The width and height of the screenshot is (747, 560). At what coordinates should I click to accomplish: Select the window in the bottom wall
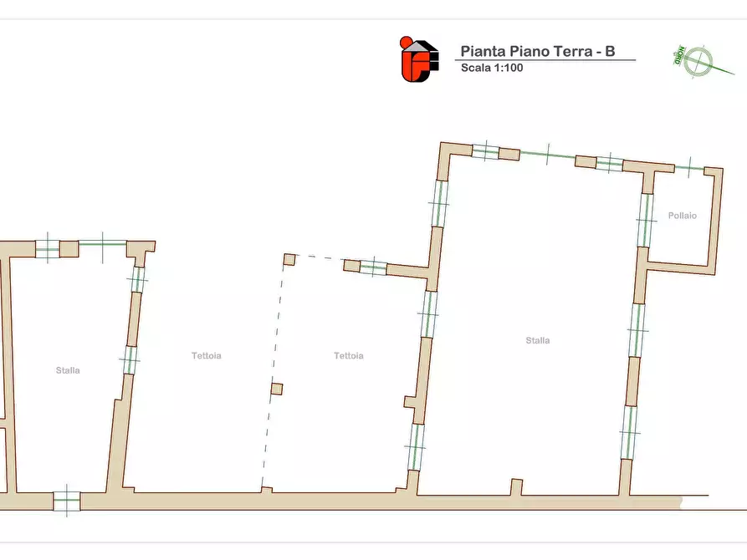click(66, 501)
